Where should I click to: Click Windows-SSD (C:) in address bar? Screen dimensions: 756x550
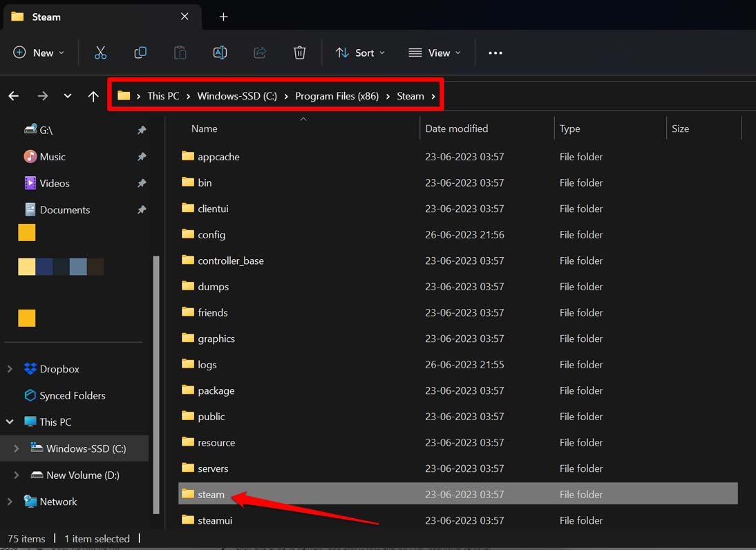tap(237, 96)
